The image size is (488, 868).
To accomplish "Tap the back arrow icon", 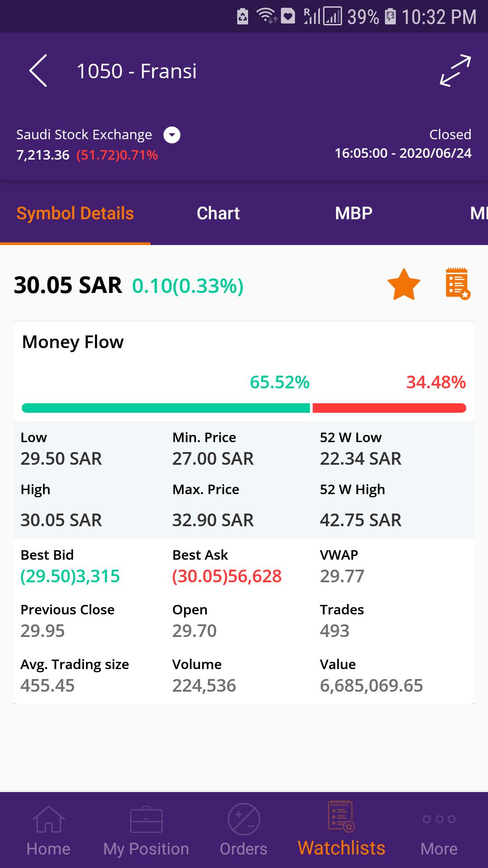I will point(38,71).
